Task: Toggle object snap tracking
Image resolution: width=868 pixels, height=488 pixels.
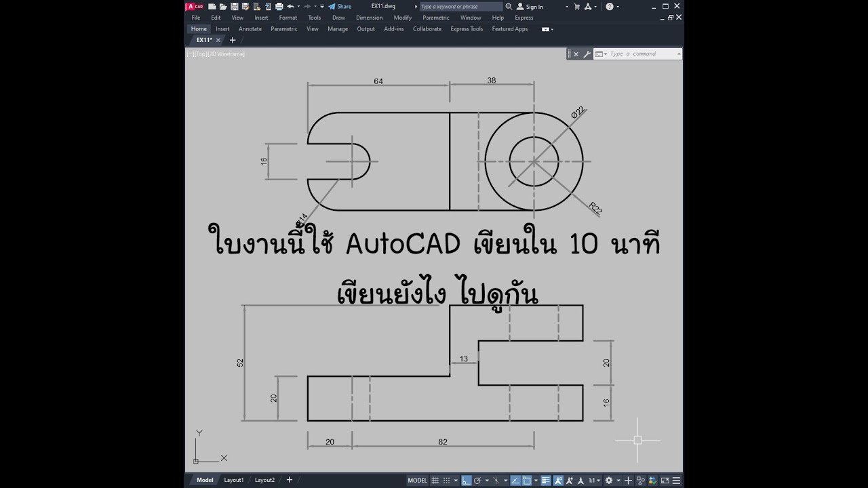Action: pyautogui.click(x=515, y=481)
